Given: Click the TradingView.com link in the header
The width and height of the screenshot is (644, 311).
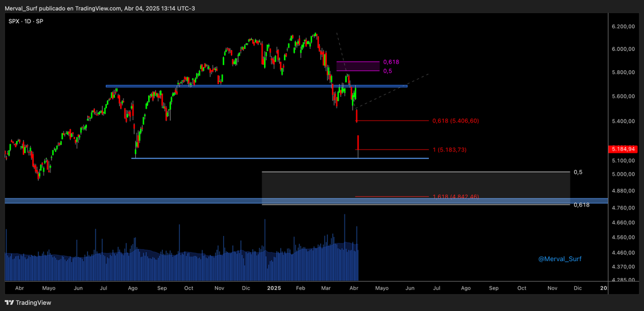Looking at the screenshot, I should tap(97, 8).
